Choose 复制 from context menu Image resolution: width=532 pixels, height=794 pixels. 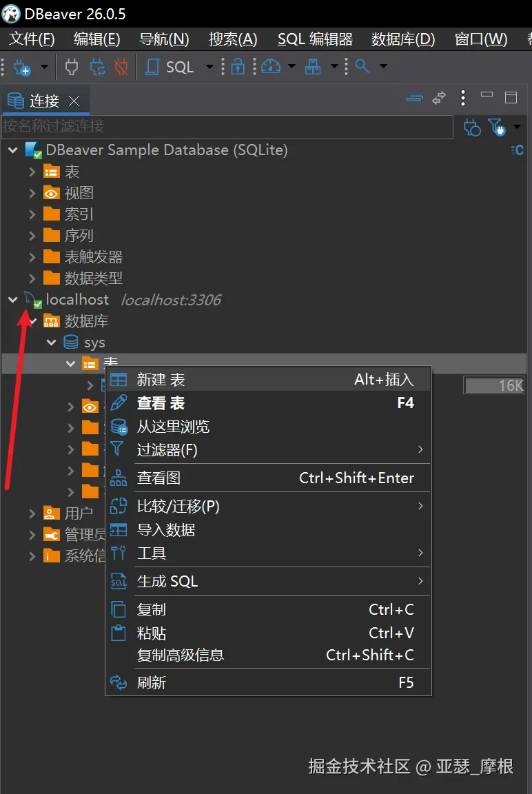(x=268, y=610)
